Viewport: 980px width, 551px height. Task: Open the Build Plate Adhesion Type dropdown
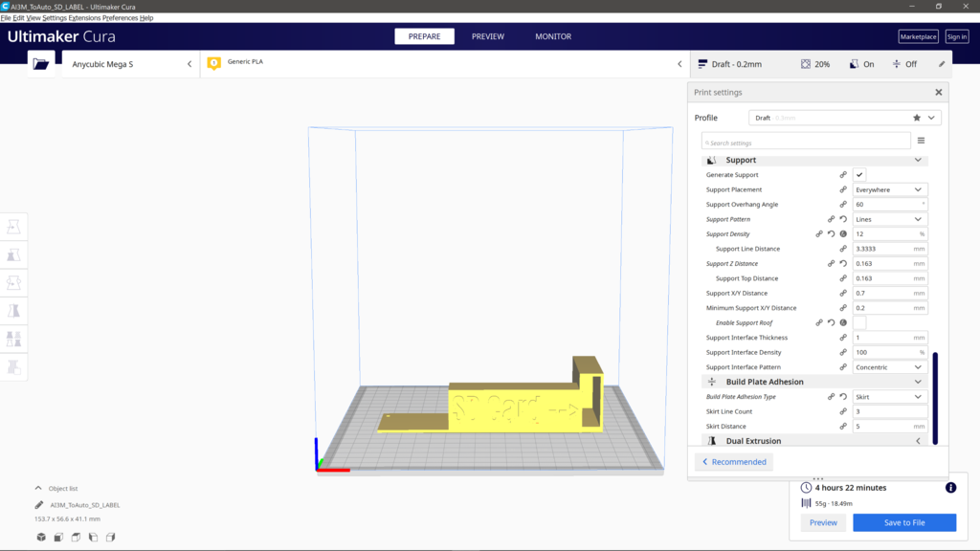click(889, 396)
